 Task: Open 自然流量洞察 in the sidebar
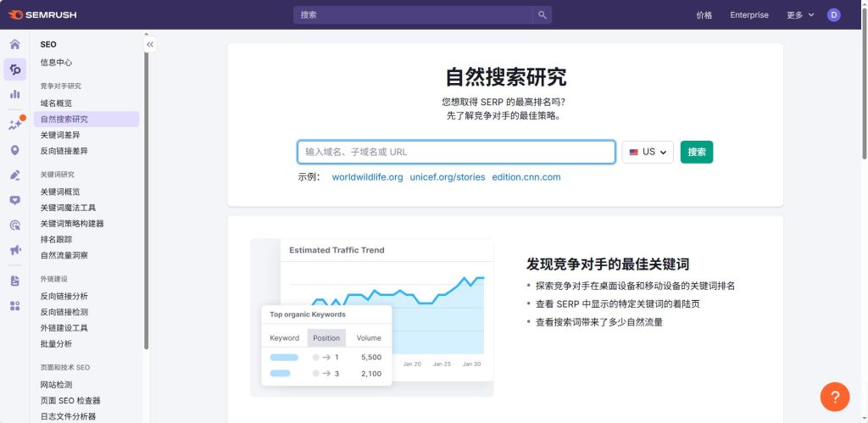(x=64, y=255)
